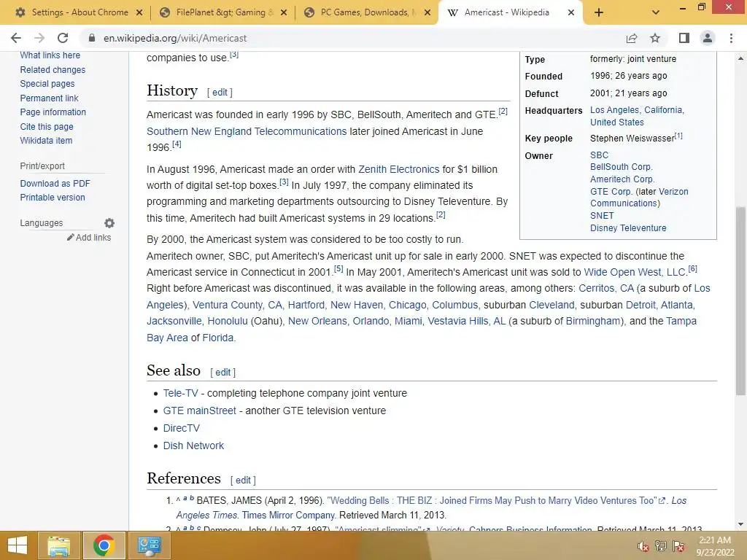Click the page scrollbar up arrow
The height and width of the screenshot is (560, 747).
[x=740, y=58]
